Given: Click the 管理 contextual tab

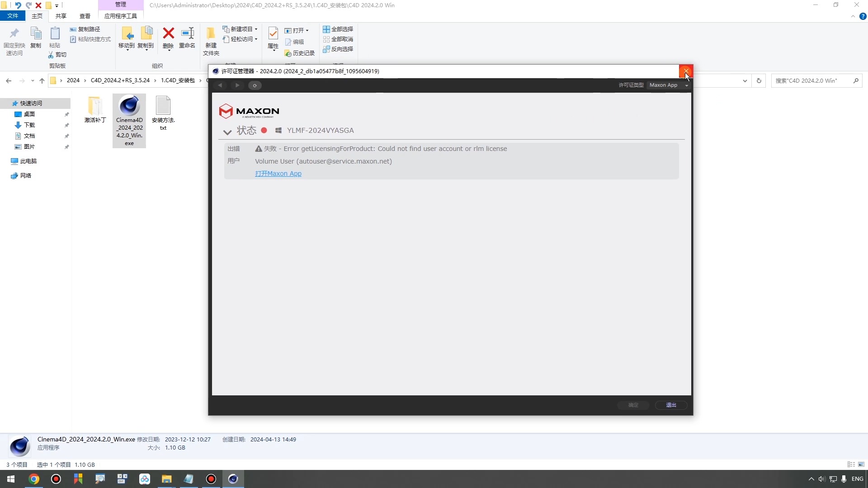Looking at the screenshot, I should click(x=121, y=5).
